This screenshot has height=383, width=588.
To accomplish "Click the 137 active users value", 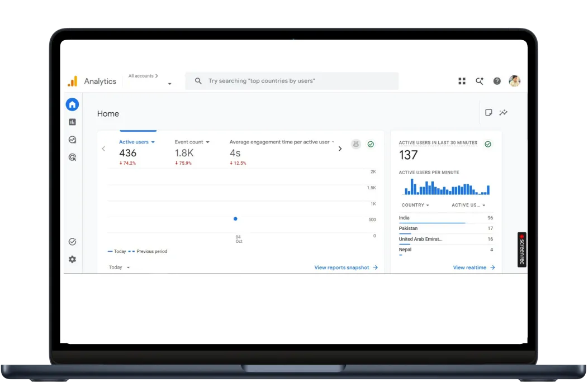I will tap(408, 155).
